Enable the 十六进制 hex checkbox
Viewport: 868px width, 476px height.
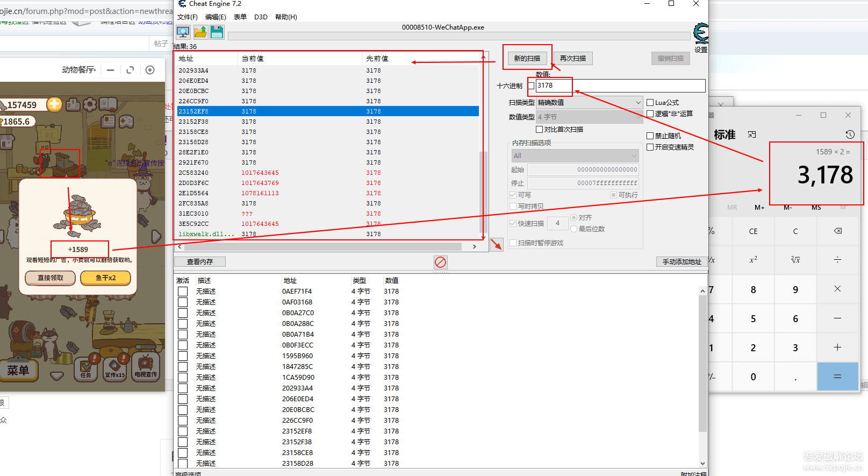pos(531,86)
